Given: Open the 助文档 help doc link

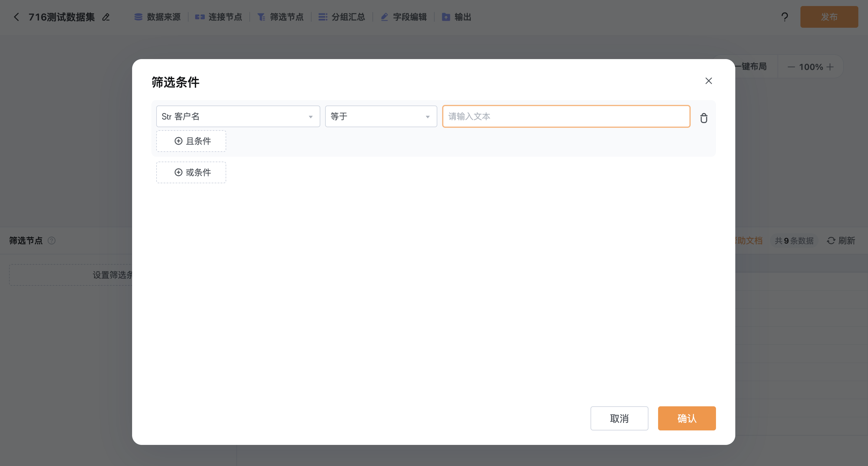Looking at the screenshot, I should (749, 241).
